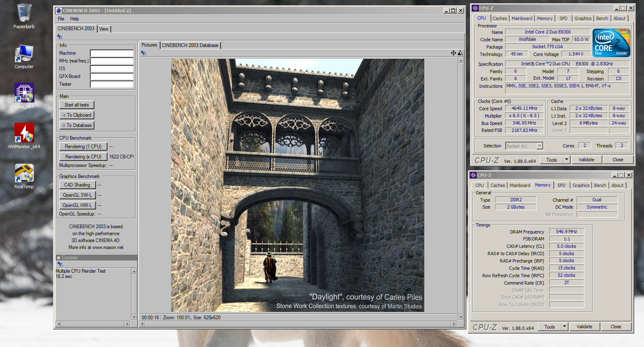This screenshot has height=347, width=644.
Task: Click the pin icon below CINEBENCH 2003 tab
Action: pyautogui.click(x=60, y=37)
